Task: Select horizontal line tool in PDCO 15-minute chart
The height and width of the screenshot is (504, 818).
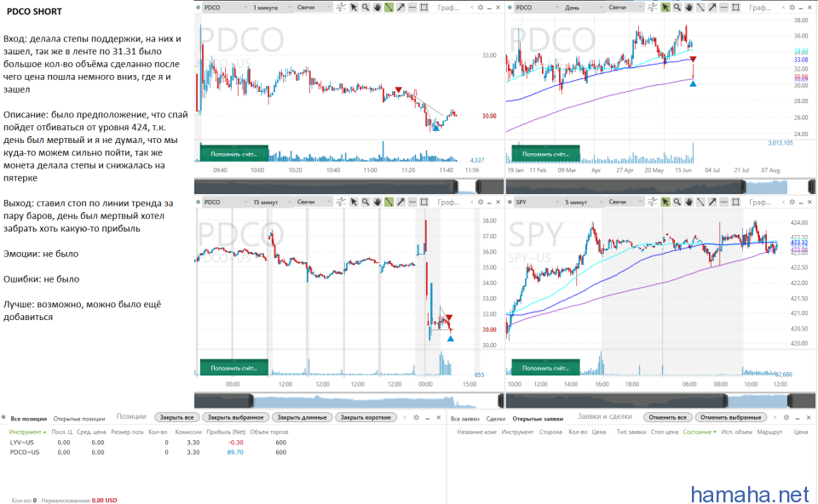Action: [412, 202]
